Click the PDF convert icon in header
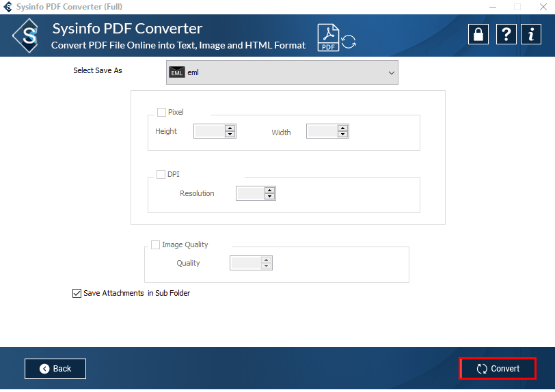The height and width of the screenshot is (392, 555). pos(336,38)
